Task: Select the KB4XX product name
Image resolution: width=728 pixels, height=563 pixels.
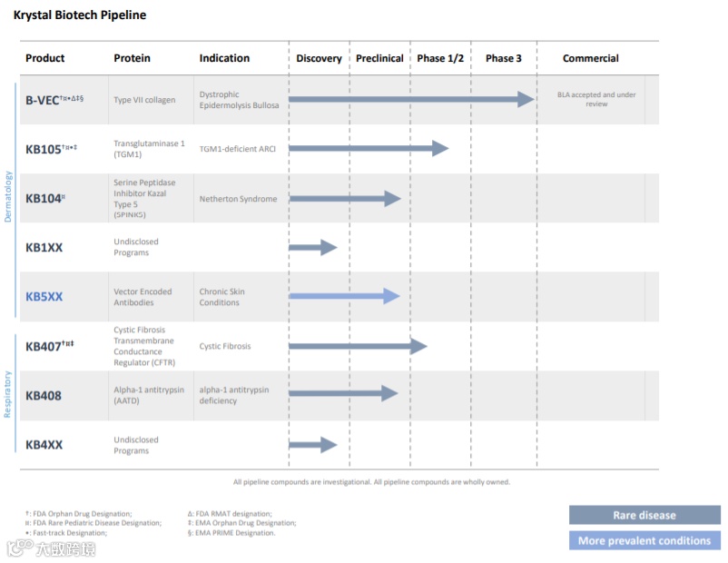Action: click(x=44, y=445)
